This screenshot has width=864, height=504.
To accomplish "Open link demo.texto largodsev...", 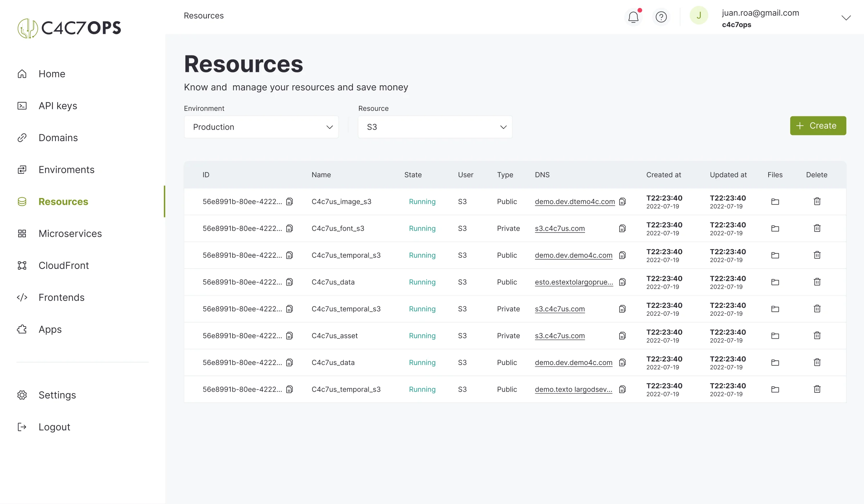I will pyautogui.click(x=573, y=389).
